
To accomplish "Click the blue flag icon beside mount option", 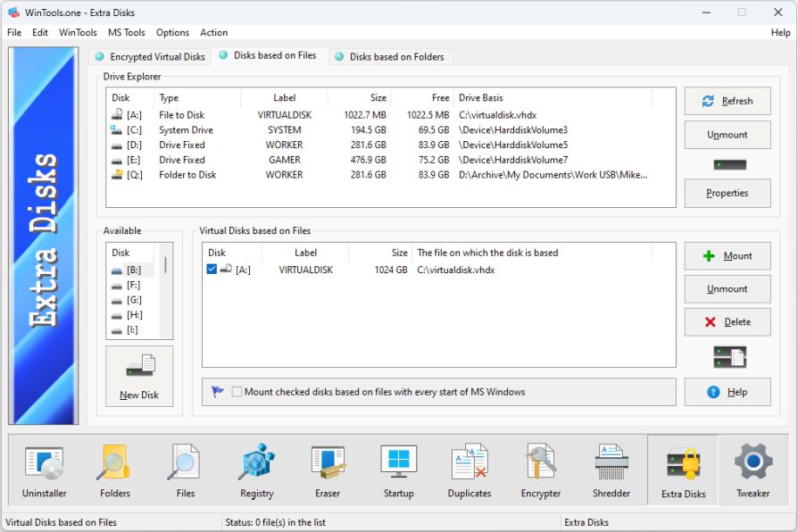I will [218, 392].
